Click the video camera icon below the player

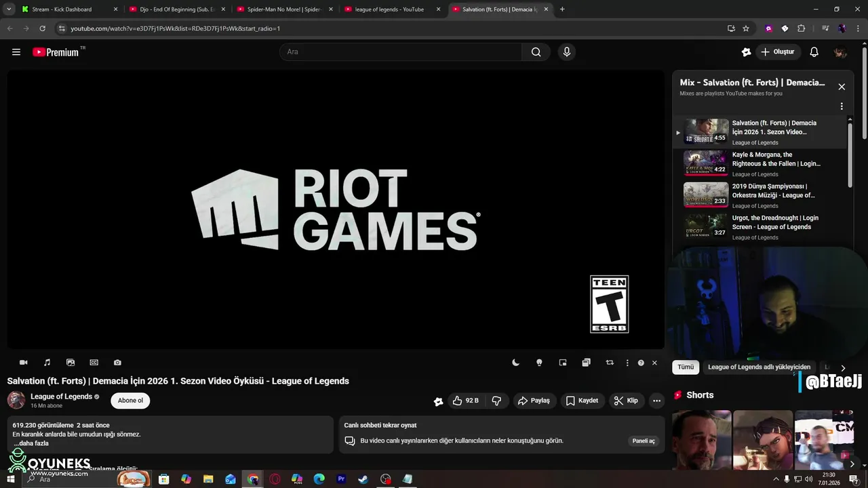(24, 363)
